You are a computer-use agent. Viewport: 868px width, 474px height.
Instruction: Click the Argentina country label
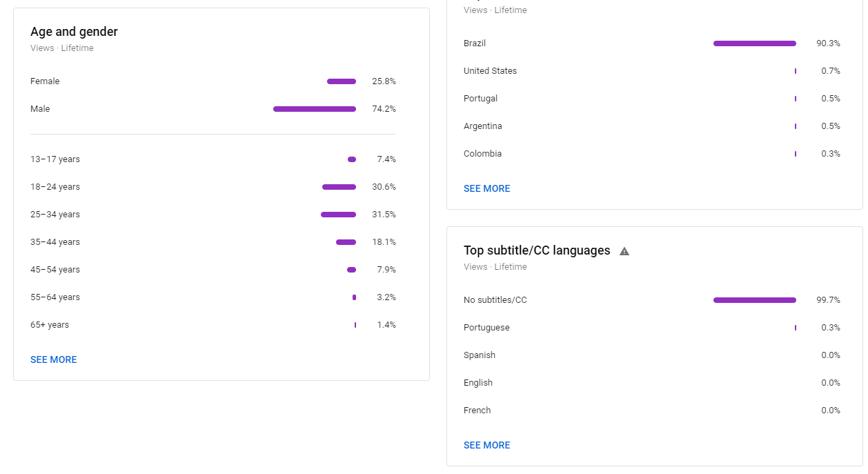click(483, 126)
